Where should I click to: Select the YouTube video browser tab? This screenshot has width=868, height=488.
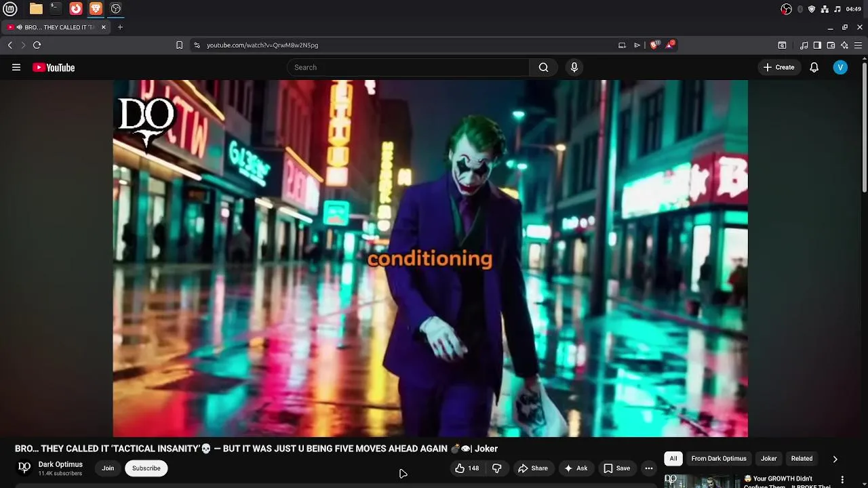coord(56,27)
